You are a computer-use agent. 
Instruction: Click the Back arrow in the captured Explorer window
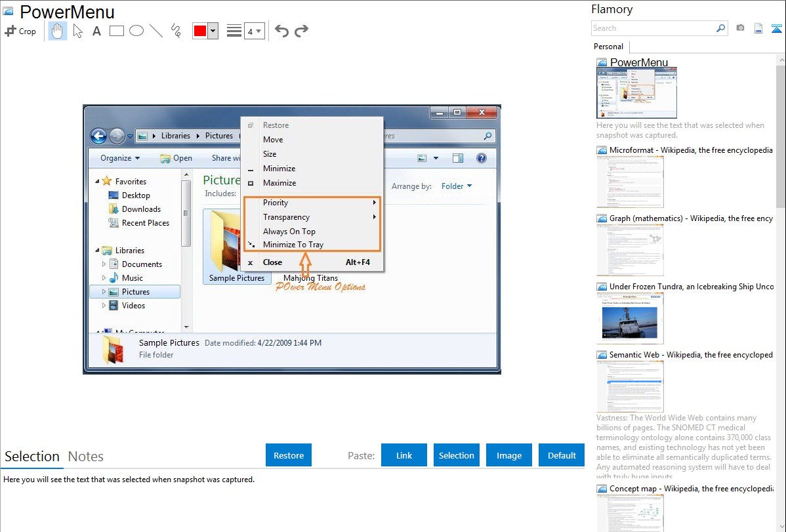[x=99, y=136]
